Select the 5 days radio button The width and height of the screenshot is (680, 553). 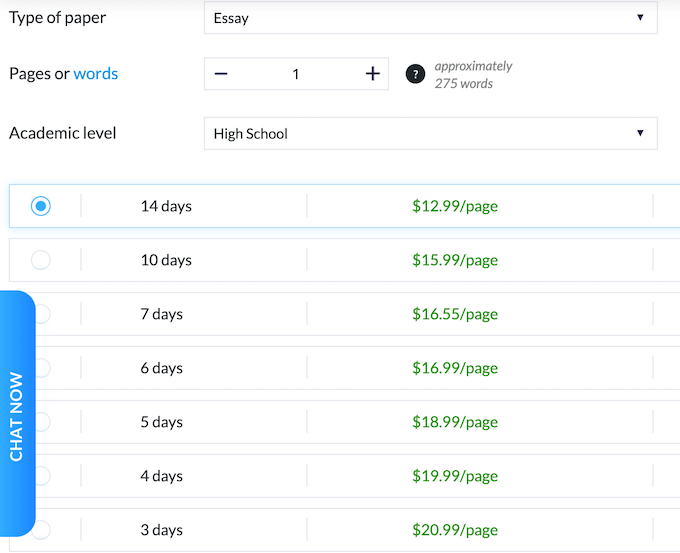point(43,422)
